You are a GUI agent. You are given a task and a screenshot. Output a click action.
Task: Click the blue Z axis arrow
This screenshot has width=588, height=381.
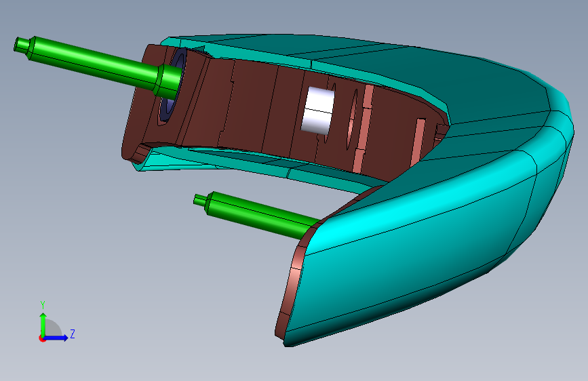pyautogui.click(x=56, y=338)
